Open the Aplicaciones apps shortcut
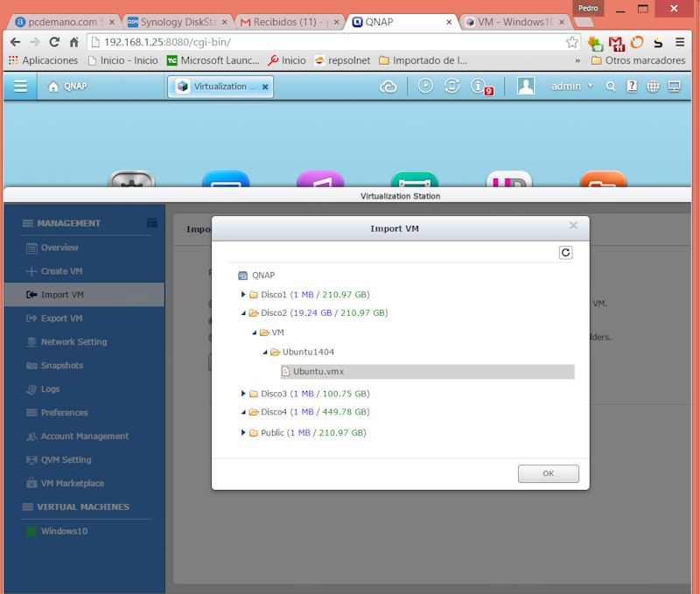 pyautogui.click(x=43, y=60)
